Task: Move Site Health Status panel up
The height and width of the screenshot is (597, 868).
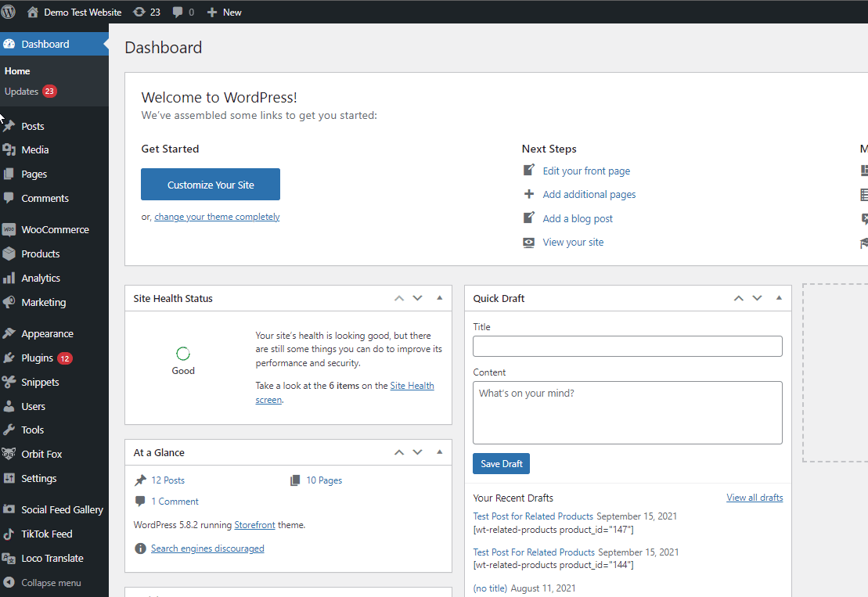Action: point(399,298)
